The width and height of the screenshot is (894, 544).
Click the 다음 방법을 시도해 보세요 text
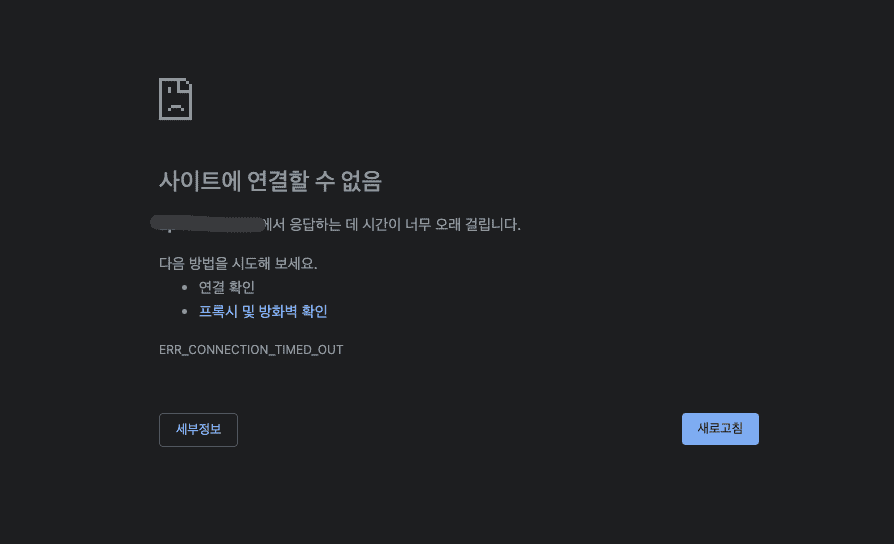click(x=238, y=263)
